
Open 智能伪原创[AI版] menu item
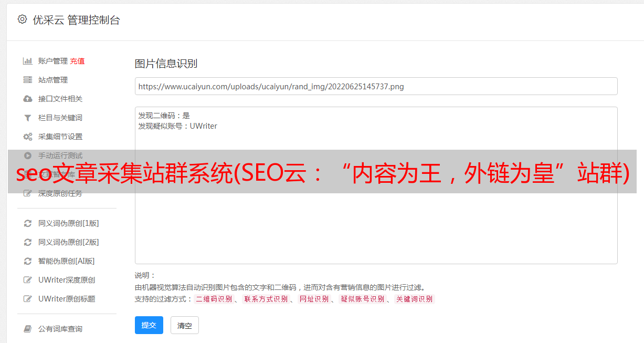pos(66,261)
